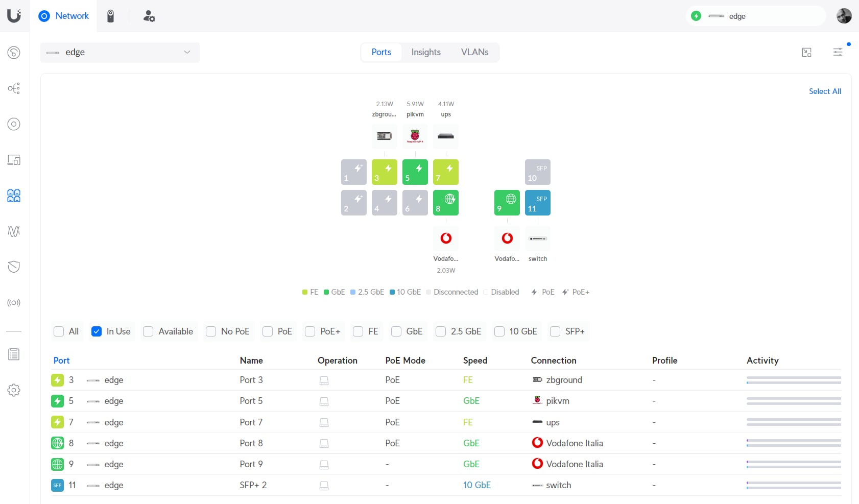Viewport: 859px width, 504px height.
Task: Open the Radios waveform sidebar icon
Action: (x=14, y=231)
